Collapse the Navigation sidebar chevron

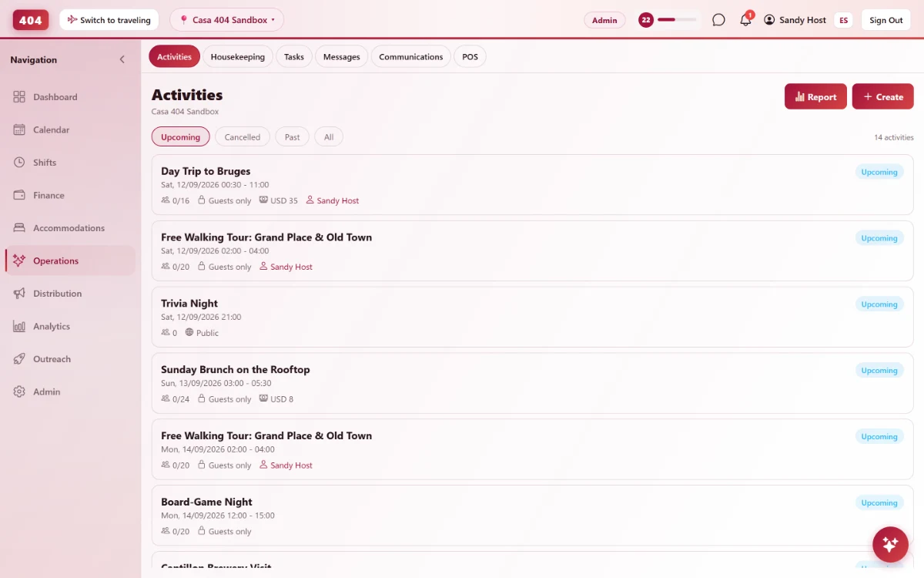(122, 59)
